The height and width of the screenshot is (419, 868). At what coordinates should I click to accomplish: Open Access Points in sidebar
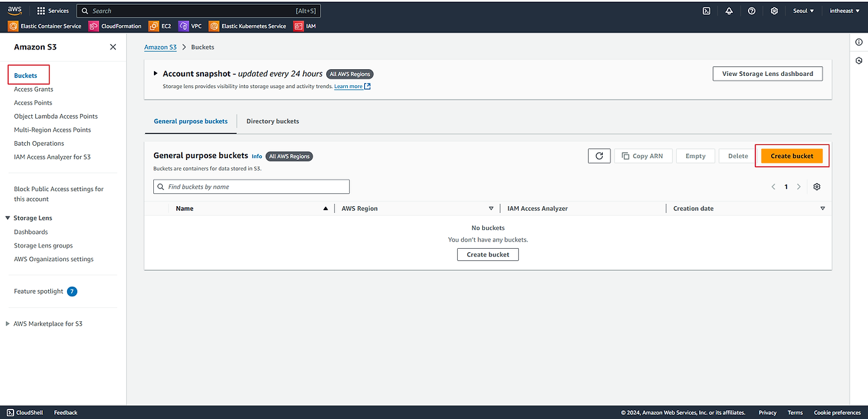click(x=33, y=103)
